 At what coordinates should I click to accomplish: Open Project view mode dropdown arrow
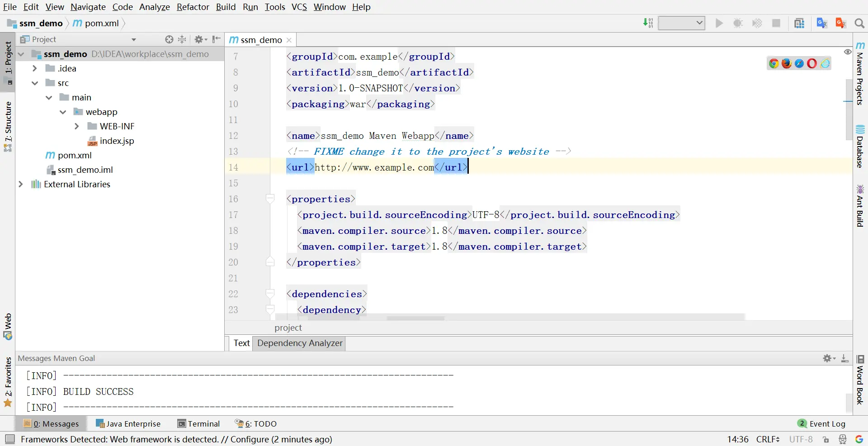(x=134, y=40)
